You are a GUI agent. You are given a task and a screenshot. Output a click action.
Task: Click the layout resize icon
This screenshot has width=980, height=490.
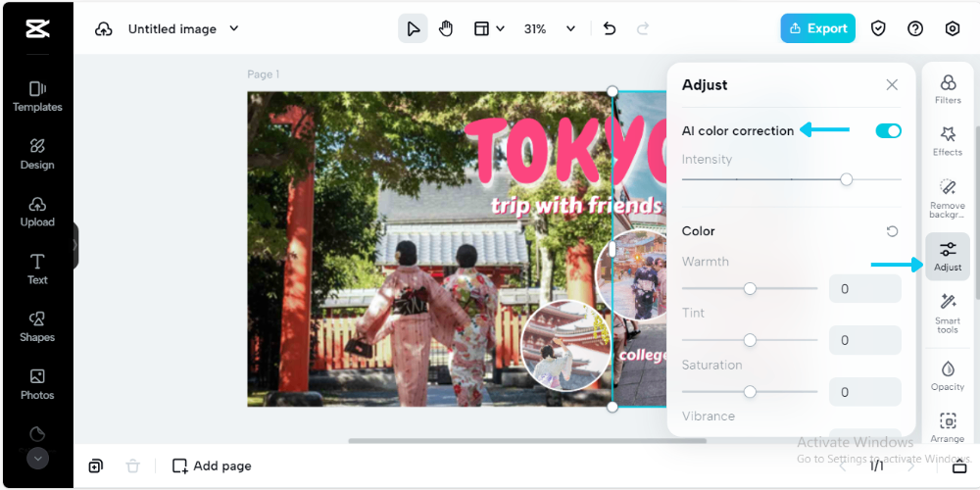tap(481, 28)
